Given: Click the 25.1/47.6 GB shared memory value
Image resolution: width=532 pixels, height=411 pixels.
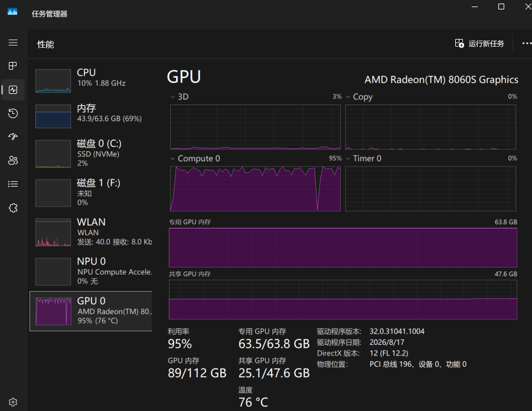Looking at the screenshot, I should click(274, 373).
